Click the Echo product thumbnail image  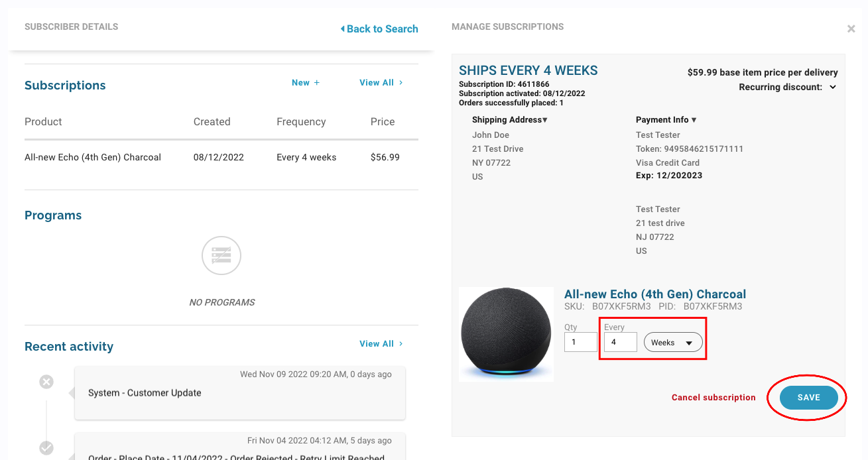click(506, 334)
